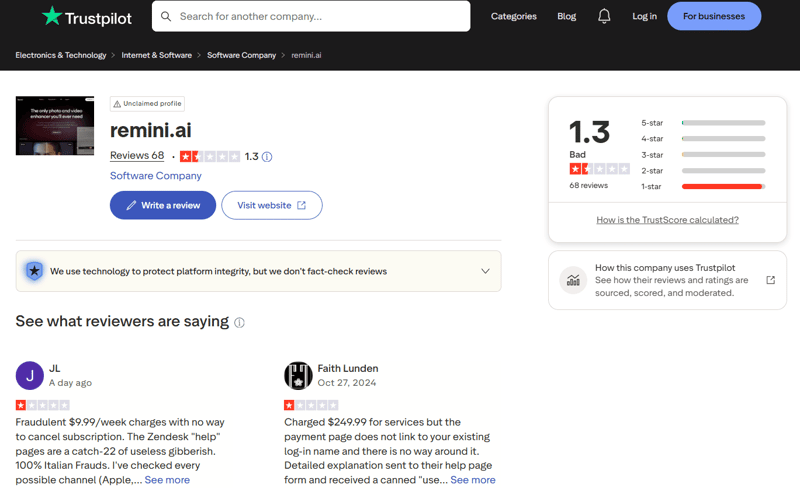Image resolution: width=800 pixels, height=488 pixels.
Task: Select the shield star icon in integrity notice
Action: pyautogui.click(x=34, y=271)
